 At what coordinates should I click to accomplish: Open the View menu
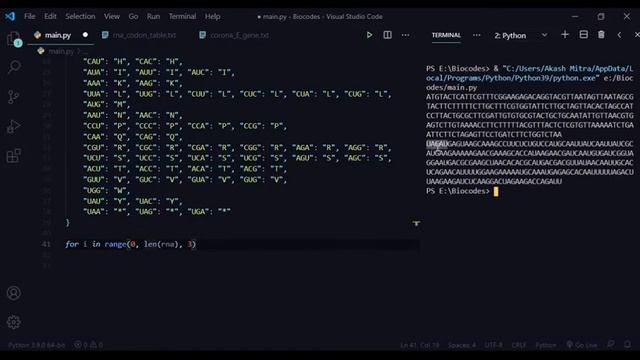(111, 16)
